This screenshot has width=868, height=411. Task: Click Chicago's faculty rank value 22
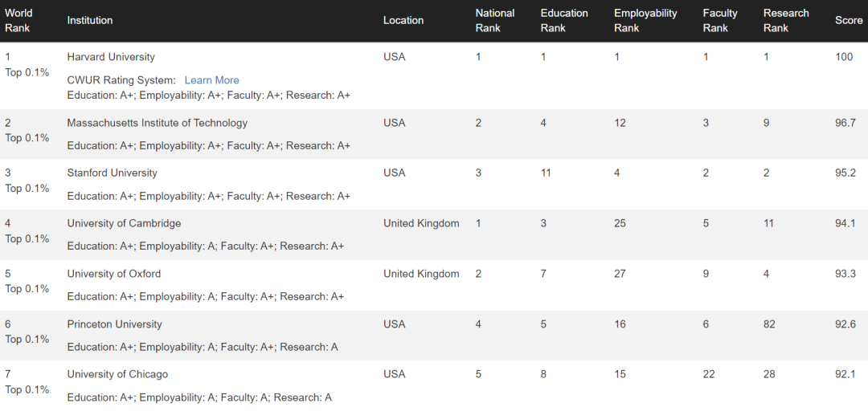tap(709, 375)
